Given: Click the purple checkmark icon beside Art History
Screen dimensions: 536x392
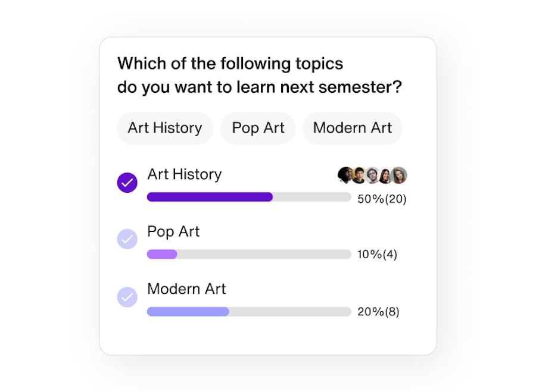Looking at the screenshot, I should 127,182.
